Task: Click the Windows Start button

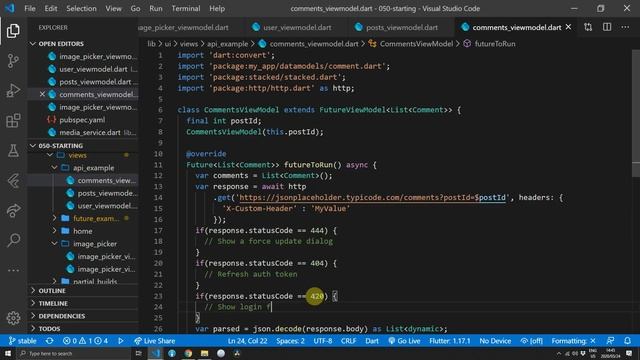Action: pyautogui.click(x=8, y=353)
